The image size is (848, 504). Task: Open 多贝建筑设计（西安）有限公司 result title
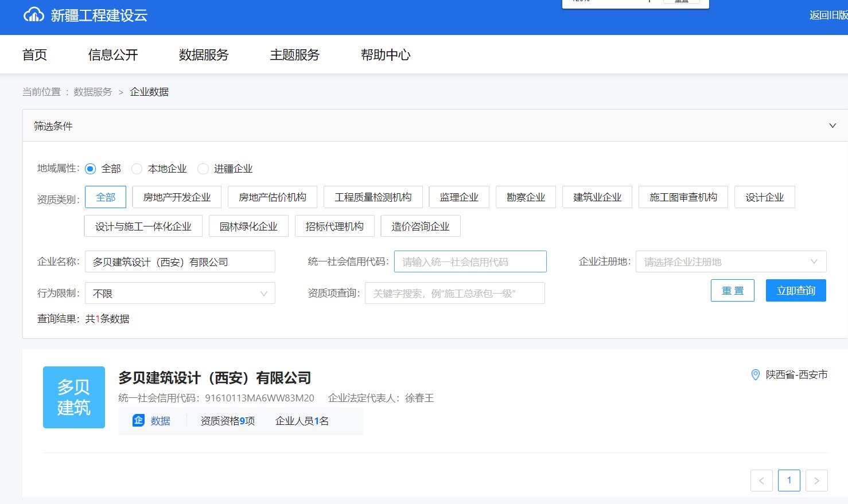pyautogui.click(x=215, y=378)
